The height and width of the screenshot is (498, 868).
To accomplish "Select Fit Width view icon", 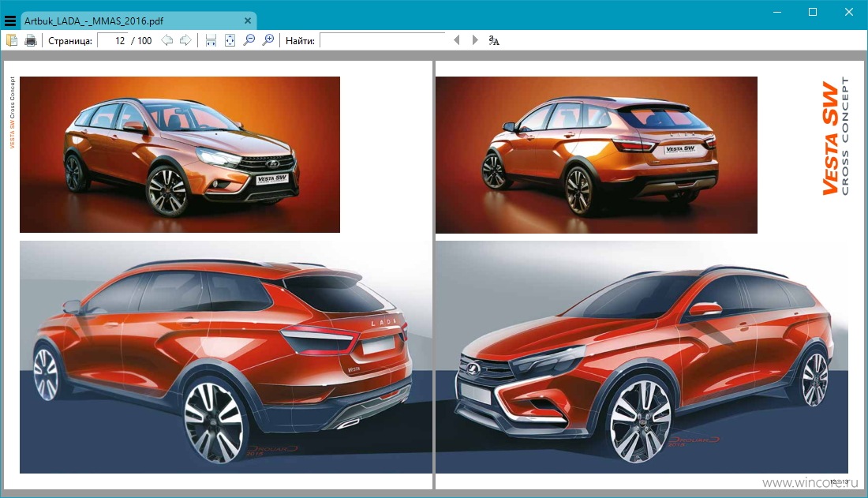I will [211, 40].
